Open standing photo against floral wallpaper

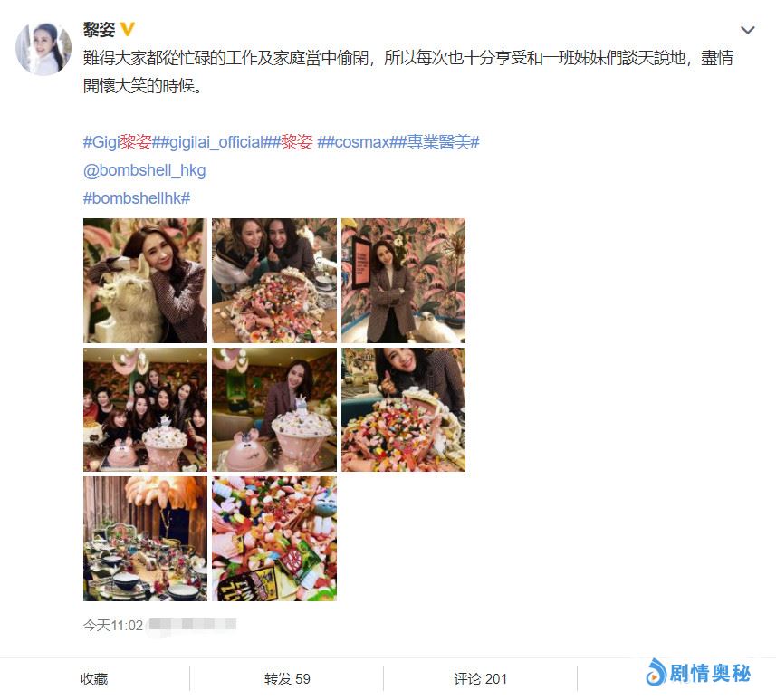(x=403, y=281)
